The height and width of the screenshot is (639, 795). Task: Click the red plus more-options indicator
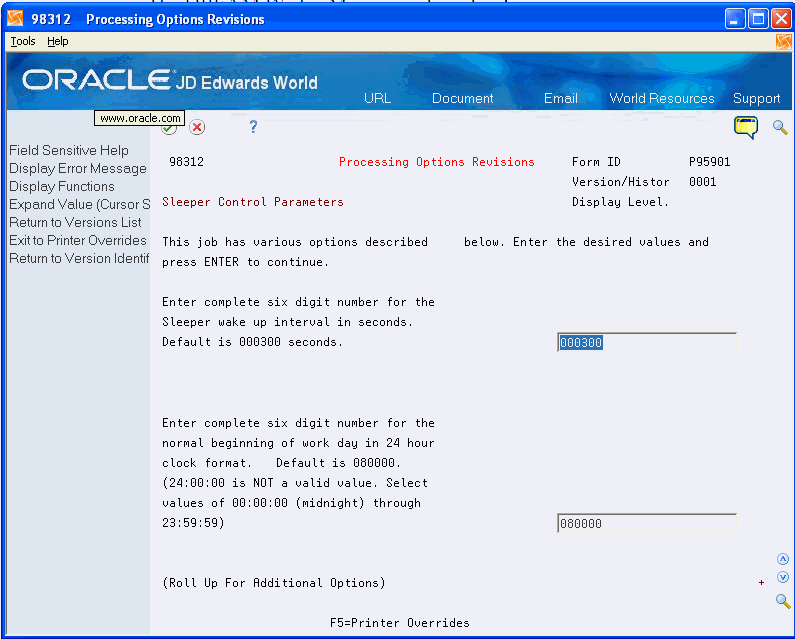point(761,583)
